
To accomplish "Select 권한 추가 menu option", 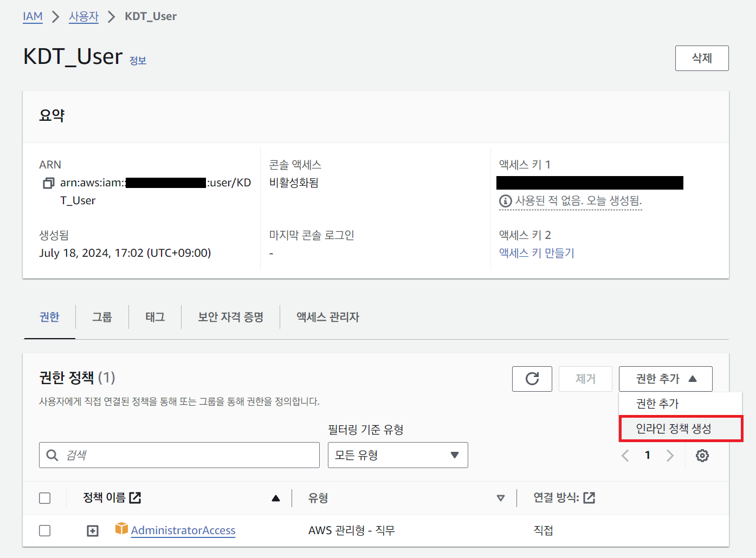I will coord(681,404).
